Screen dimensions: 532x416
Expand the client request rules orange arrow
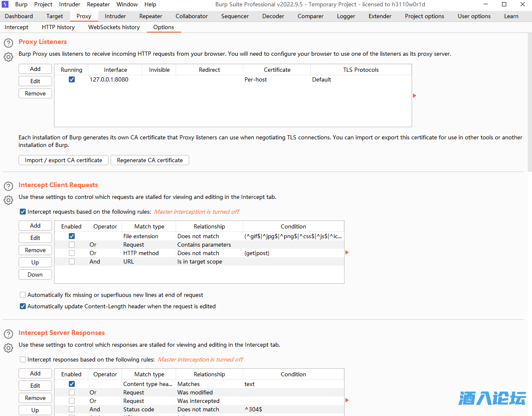[x=347, y=253]
